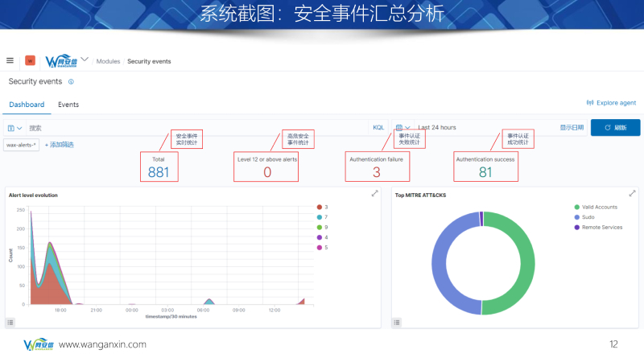Toggle legend list icon under MITRE donut chart

[x=397, y=322]
